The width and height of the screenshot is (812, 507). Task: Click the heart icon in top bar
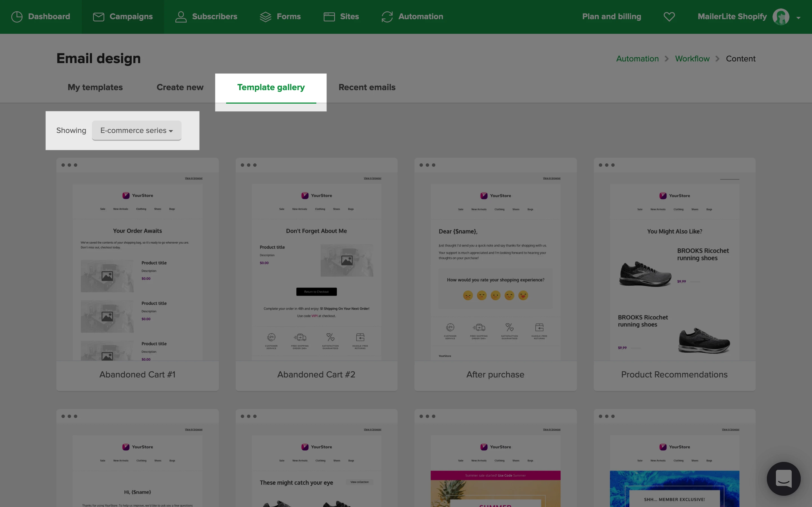669,17
